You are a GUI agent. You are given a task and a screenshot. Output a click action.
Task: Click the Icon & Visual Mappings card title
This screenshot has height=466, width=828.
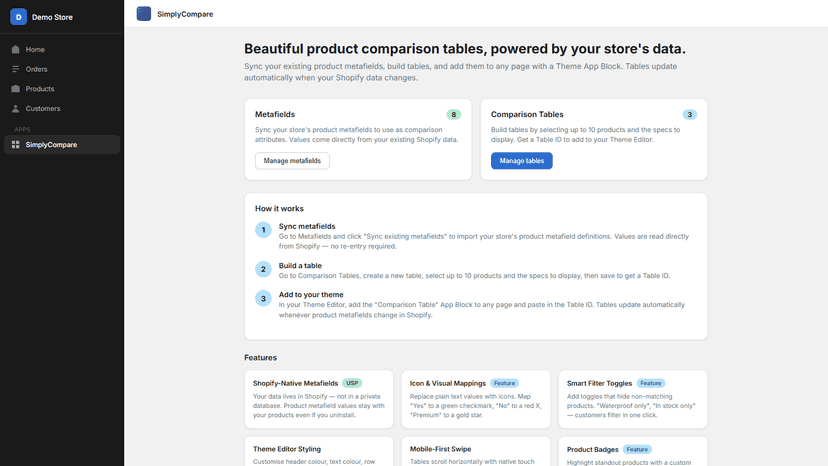coord(448,383)
